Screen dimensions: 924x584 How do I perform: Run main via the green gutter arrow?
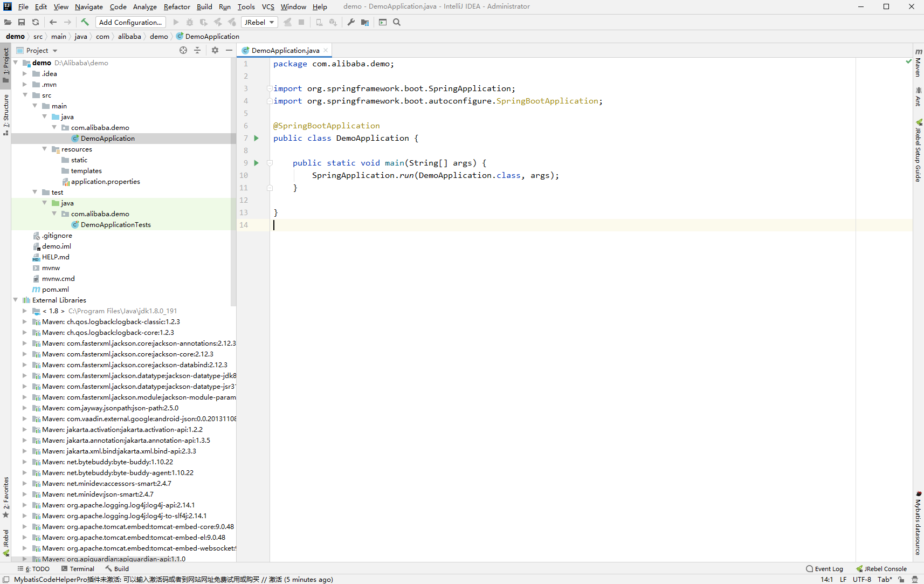click(x=256, y=163)
